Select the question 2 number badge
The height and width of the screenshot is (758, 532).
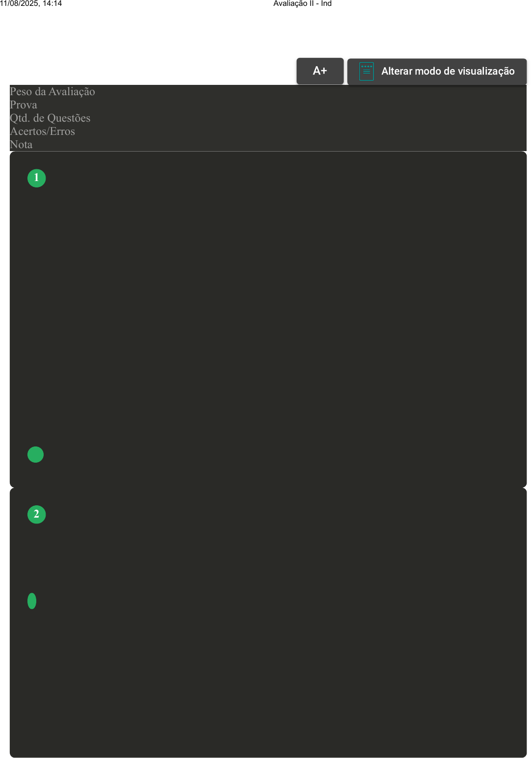coord(36,514)
